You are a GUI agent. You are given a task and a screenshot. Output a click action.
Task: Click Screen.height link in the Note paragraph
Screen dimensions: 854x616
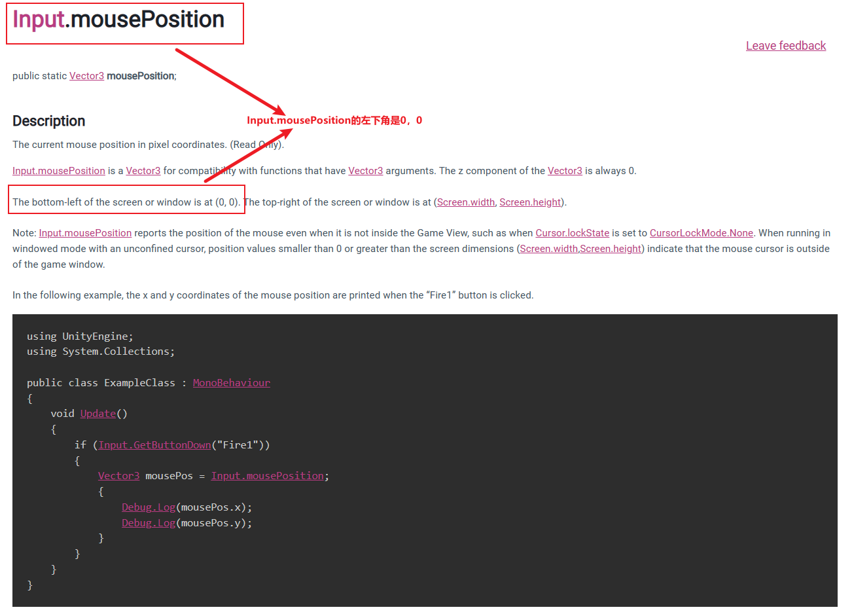tap(611, 249)
